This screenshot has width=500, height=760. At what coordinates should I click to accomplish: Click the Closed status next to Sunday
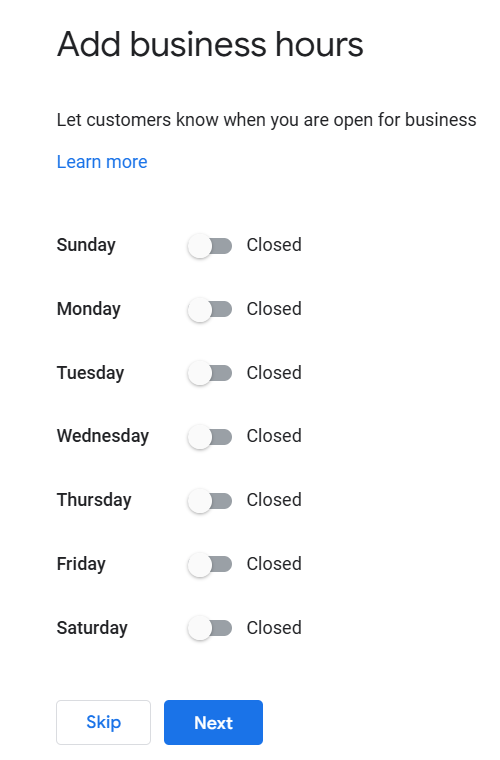pos(274,245)
